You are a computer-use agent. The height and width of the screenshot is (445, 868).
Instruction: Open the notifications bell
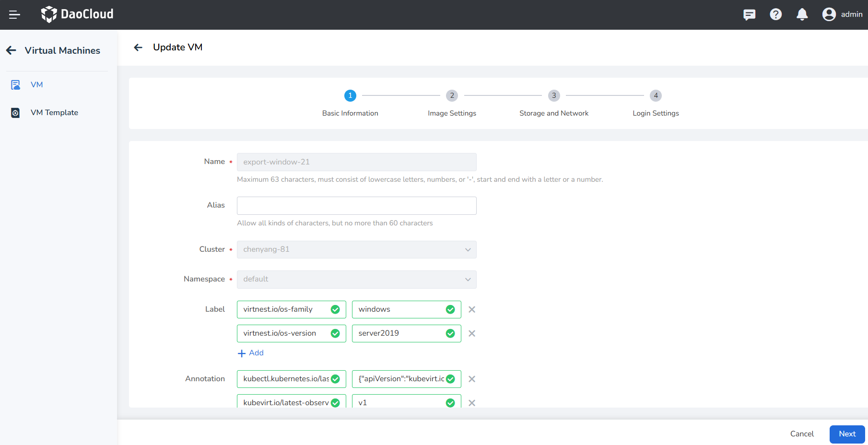pos(802,15)
